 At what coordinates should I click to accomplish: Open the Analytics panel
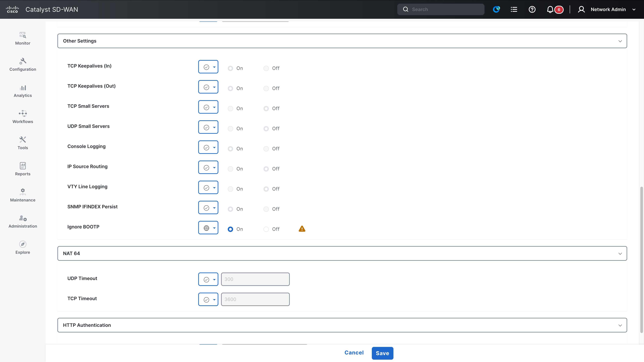coord(22,91)
